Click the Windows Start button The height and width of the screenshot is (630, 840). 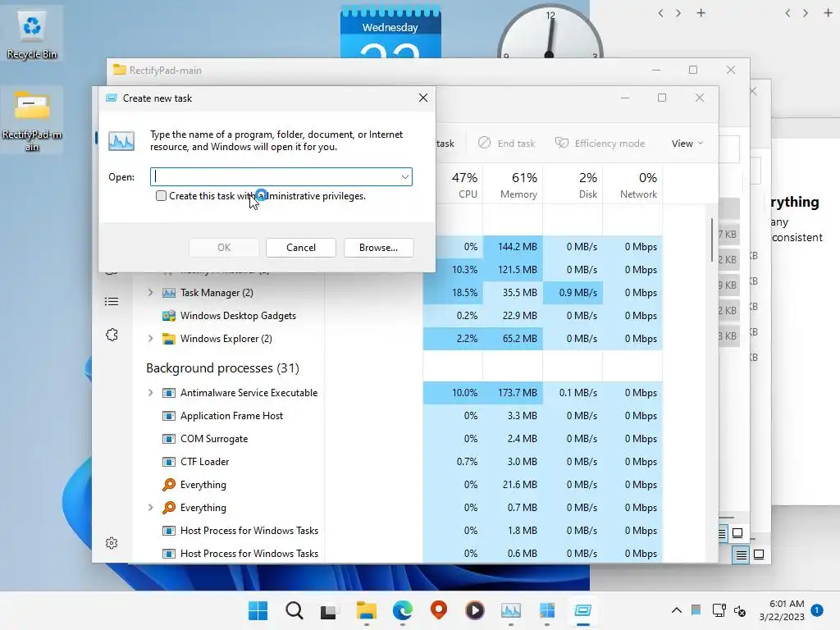pos(258,610)
